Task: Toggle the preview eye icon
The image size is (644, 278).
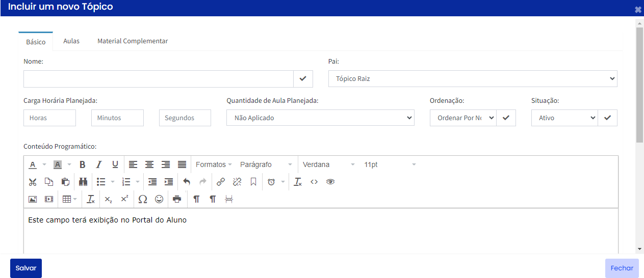Action: [x=330, y=182]
